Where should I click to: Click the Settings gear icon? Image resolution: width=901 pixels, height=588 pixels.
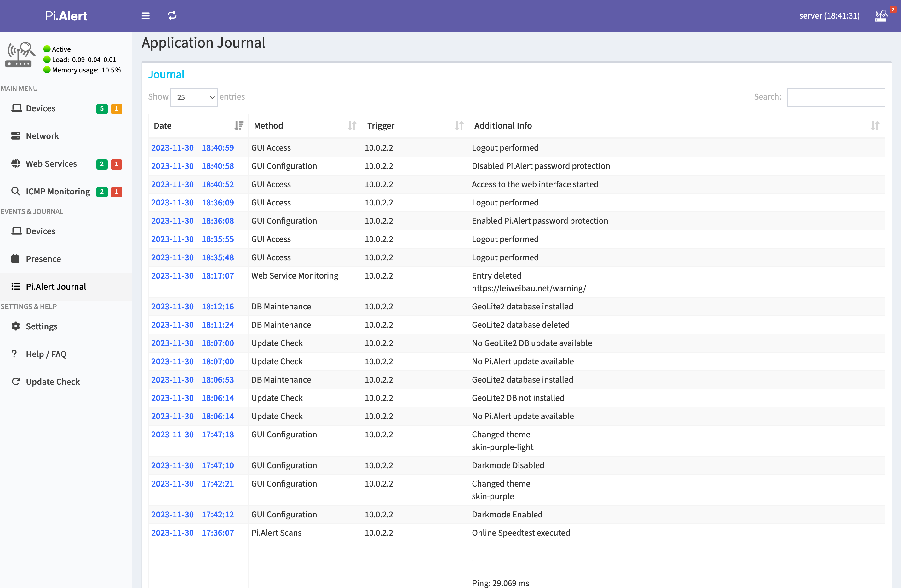tap(15, 326)
